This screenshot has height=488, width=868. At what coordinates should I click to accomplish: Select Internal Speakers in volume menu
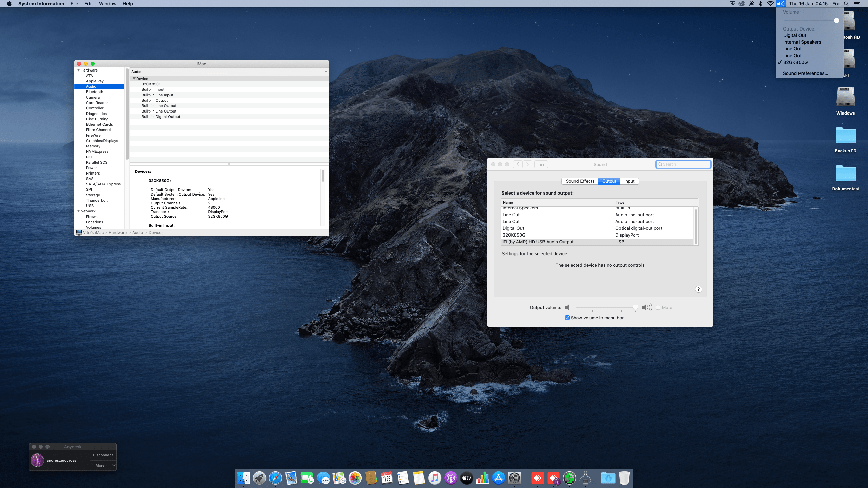pyautogui.click(x=802, y=42)
